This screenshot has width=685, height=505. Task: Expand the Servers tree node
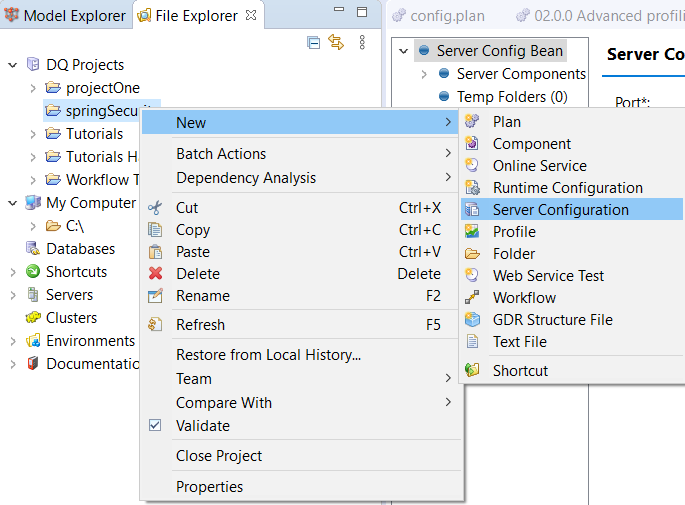(13, 295)
